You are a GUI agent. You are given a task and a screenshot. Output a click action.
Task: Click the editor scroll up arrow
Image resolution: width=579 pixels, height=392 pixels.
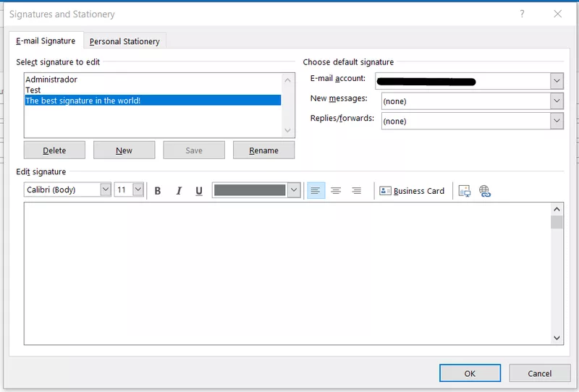(557, 209)
